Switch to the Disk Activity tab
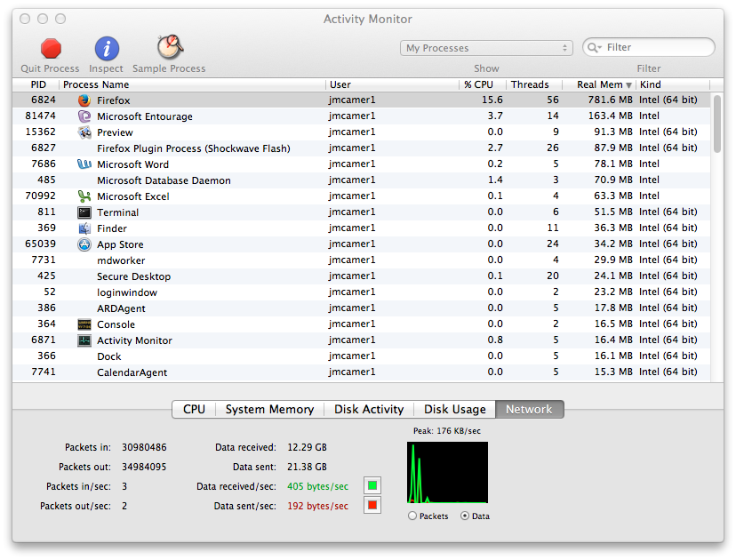Viewport: 736px width, 560px height. [x=369, y=409]
